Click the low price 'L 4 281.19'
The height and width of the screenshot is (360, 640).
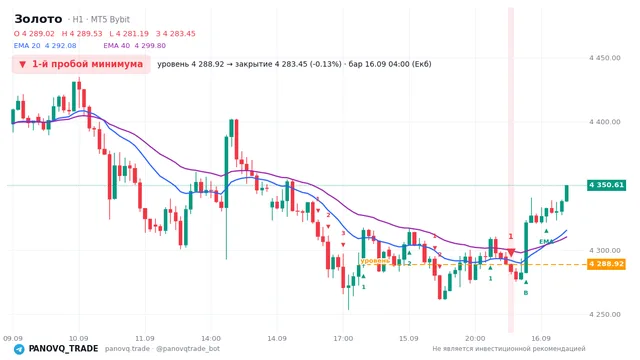(129, 33)
